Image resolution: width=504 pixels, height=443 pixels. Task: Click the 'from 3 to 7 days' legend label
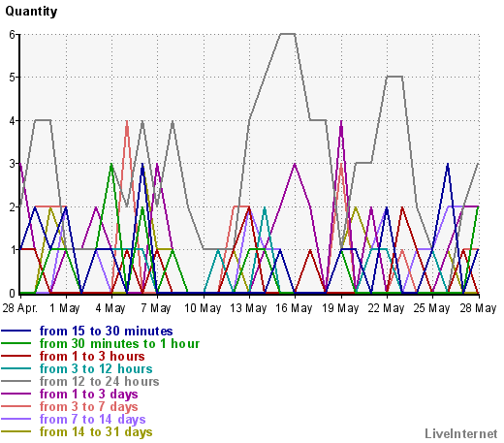(x=89, y=406)
